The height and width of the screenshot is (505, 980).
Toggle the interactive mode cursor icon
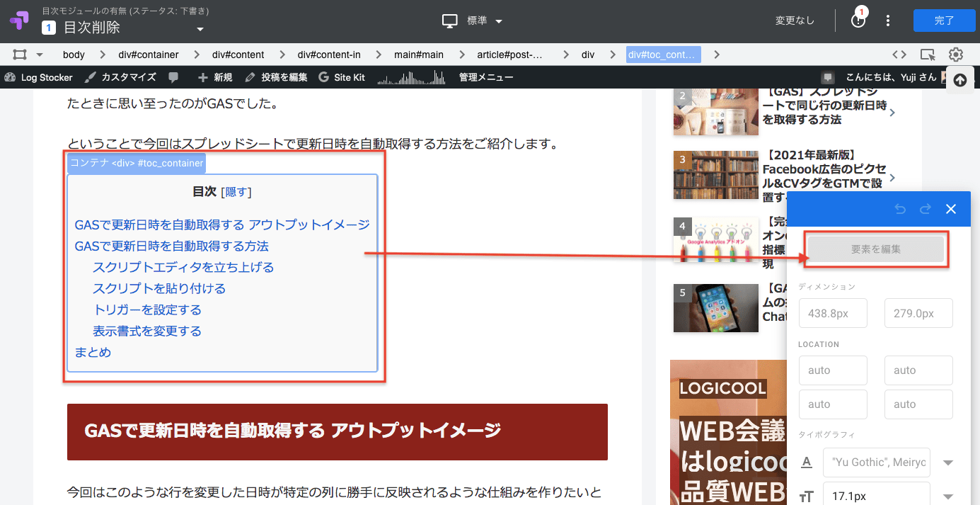pyautogui.click(x=928, y=55)
